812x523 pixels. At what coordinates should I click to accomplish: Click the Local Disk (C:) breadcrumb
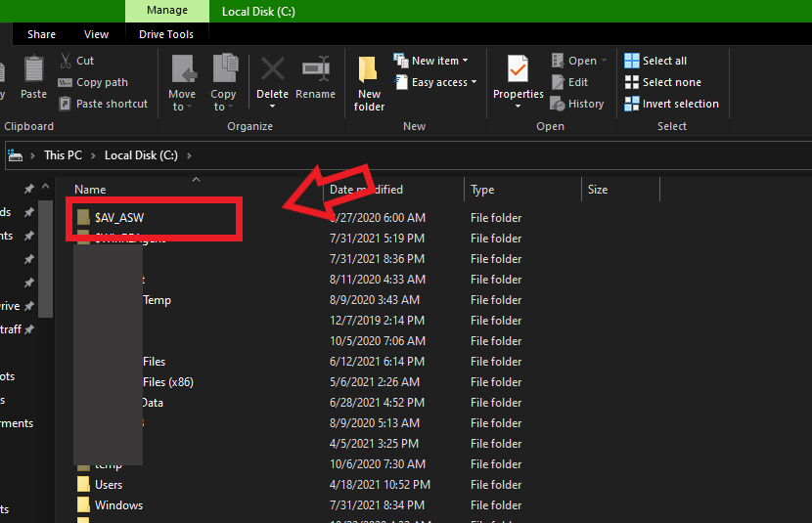(141, 155)
